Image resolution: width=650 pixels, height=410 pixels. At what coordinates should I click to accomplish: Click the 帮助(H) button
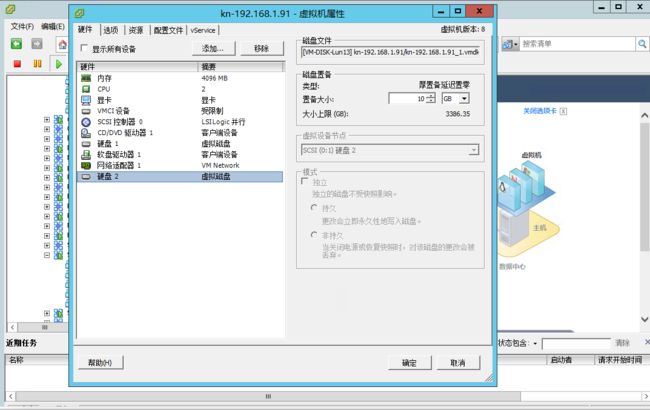click(100, 362)
